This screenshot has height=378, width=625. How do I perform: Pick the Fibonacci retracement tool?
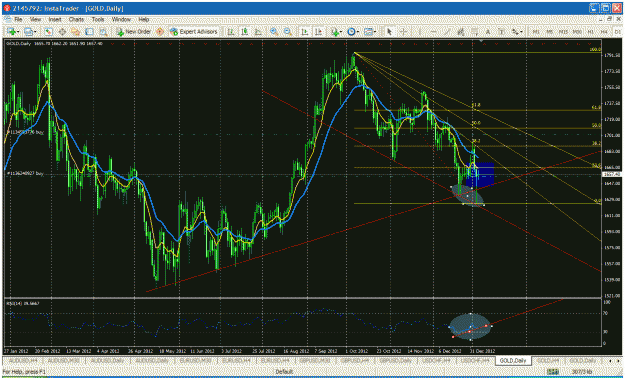(474, 32)
